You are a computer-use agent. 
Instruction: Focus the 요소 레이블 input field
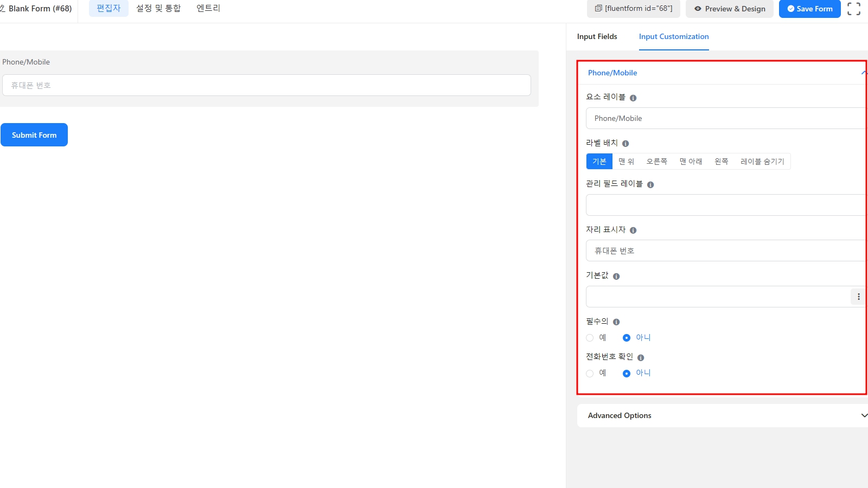click(726, 118)
